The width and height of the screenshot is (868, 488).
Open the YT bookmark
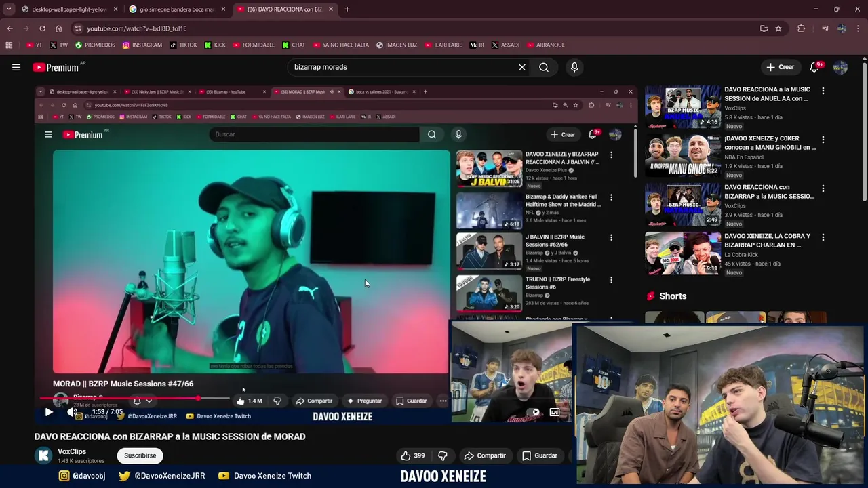34,45
